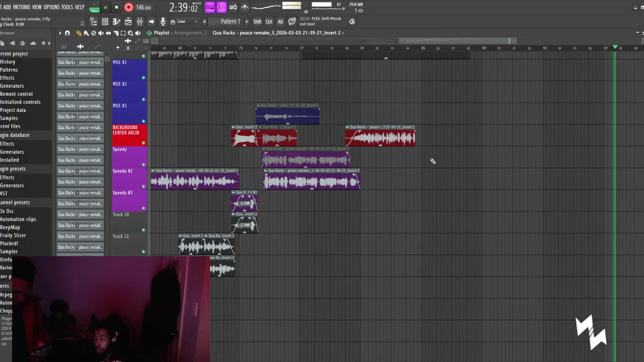Screen dimensions: 644x362
Task: Toggle the SONG mode switch
Action: coord(94,9)
